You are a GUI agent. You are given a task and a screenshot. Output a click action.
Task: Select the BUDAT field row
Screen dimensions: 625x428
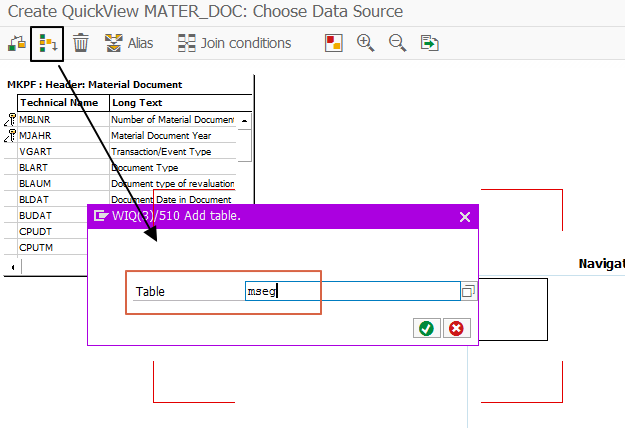[x=53, y=216]
